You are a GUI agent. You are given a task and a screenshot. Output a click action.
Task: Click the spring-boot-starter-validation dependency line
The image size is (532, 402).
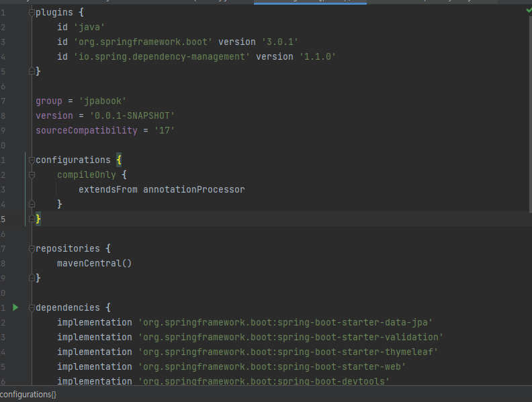(290, 337)
